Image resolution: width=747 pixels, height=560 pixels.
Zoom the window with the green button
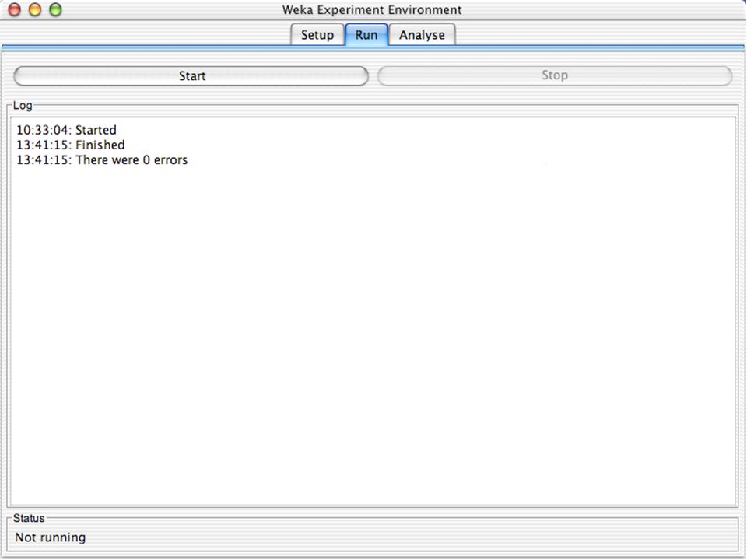click(56, 9)
